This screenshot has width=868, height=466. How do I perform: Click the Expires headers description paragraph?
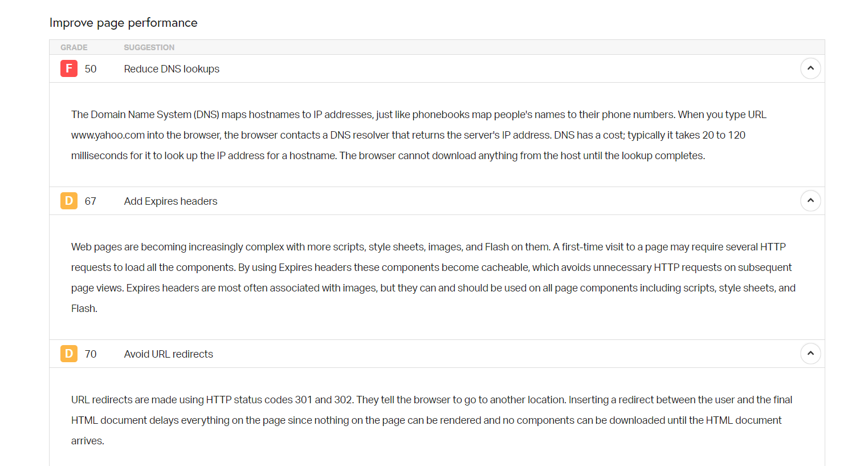point(433,278)
